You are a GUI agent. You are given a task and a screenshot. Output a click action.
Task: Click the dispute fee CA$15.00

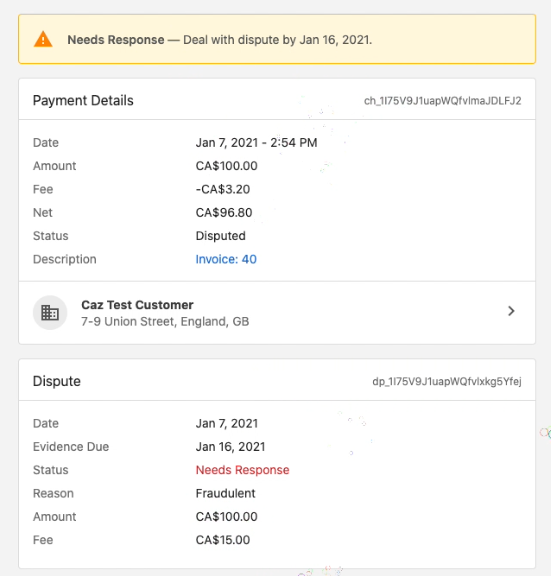coord(223,540)
